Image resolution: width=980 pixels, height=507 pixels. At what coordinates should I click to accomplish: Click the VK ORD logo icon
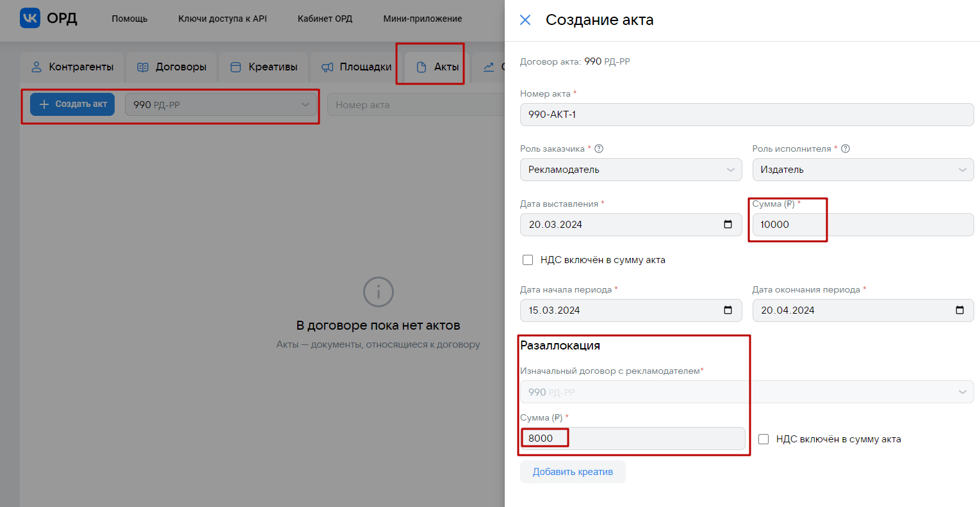[x=30, y=19]
